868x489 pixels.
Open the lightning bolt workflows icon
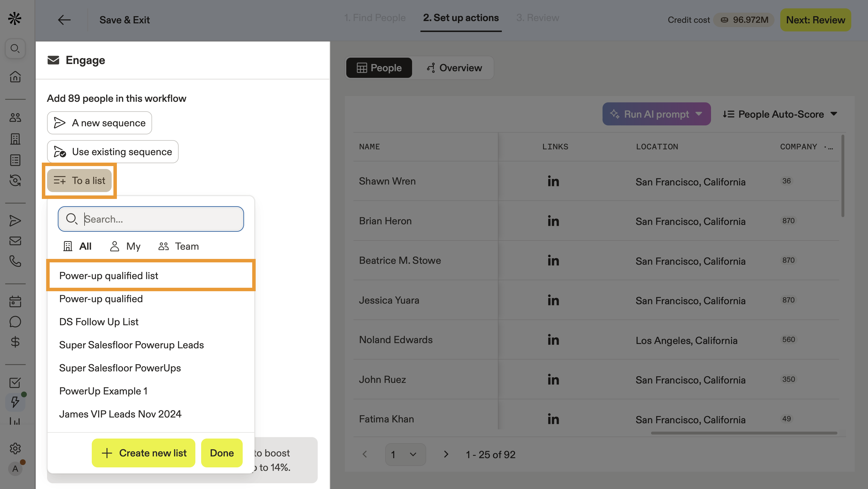(15, 402)
